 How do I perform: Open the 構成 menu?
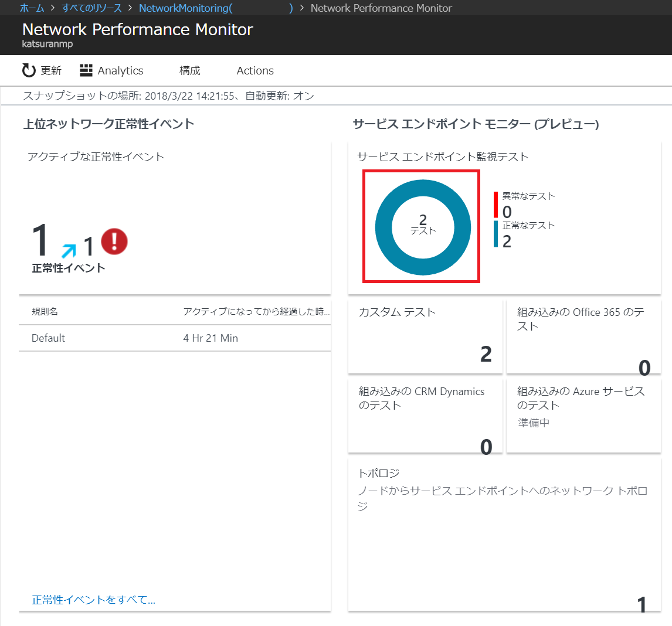point(189,70)
